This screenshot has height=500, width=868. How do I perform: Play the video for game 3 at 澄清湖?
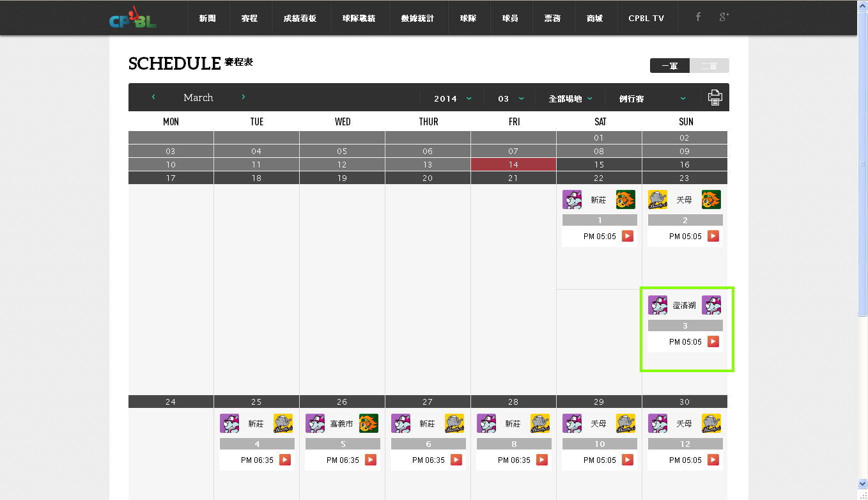click(713, 341)
